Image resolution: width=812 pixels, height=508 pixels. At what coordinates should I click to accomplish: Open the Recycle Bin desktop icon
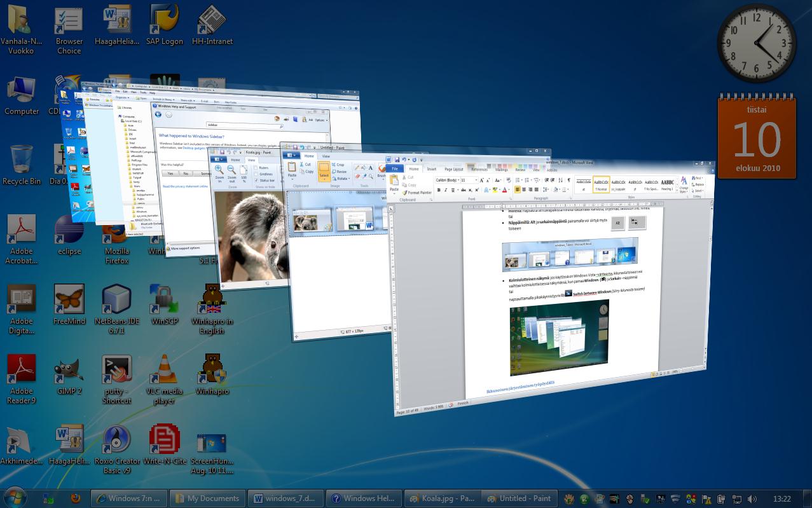(22, 165)
